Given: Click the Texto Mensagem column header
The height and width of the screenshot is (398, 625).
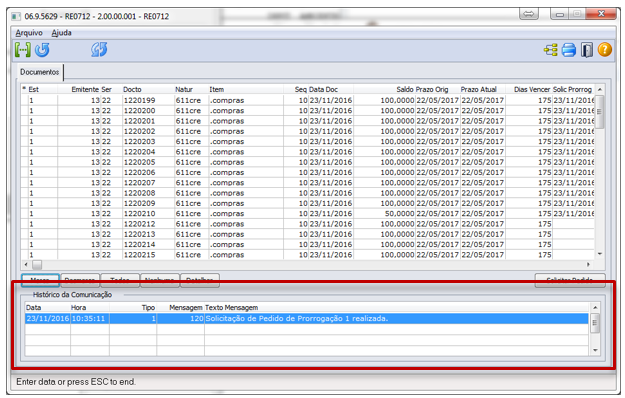Looking at the screenshot, I should 231,308.
